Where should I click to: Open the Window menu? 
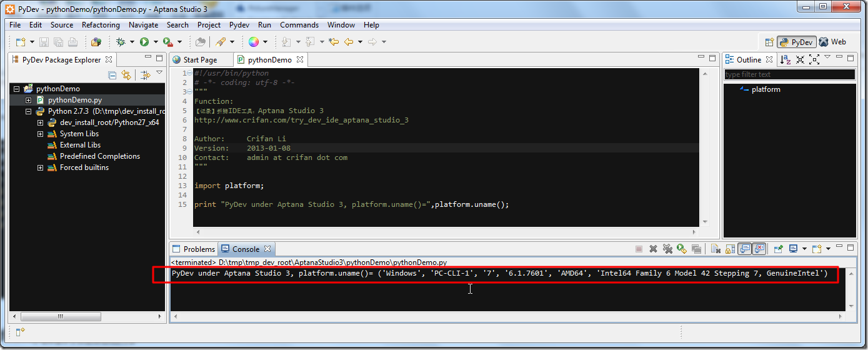pos(341,25)
